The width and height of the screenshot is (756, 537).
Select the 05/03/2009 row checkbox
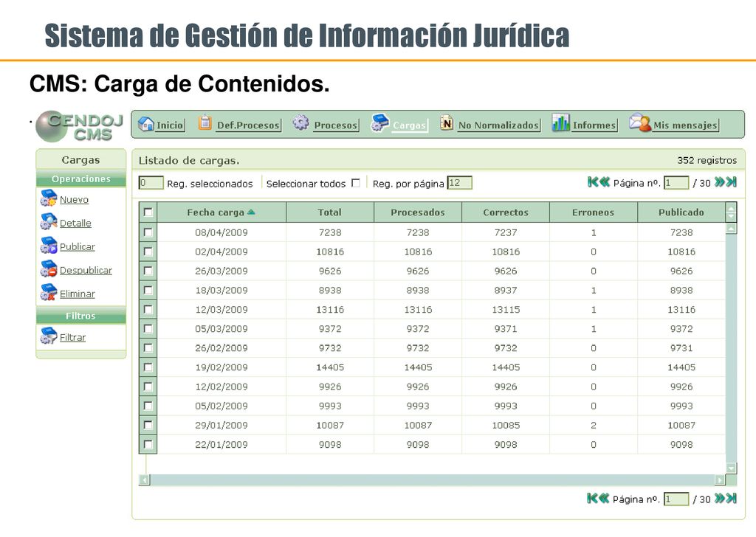pyautogui.click(x=148, y=329)
